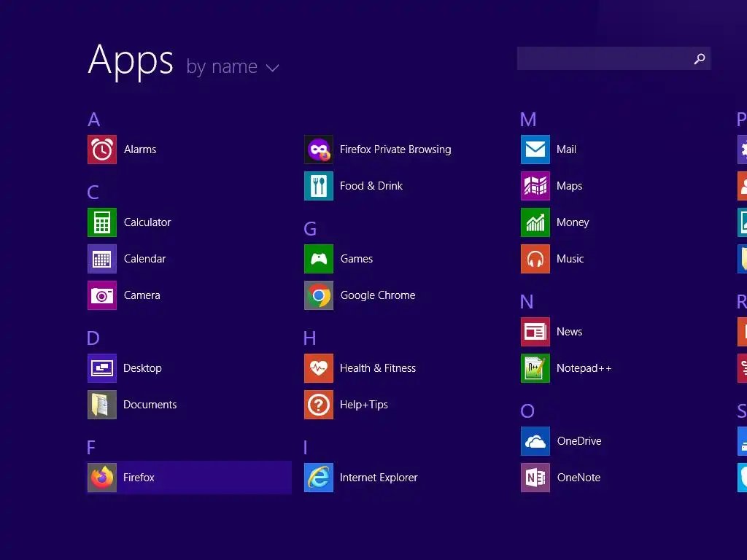Click the 'Google Chrome' label text
This screenshot has height=560, width=747.
point(378,296)
